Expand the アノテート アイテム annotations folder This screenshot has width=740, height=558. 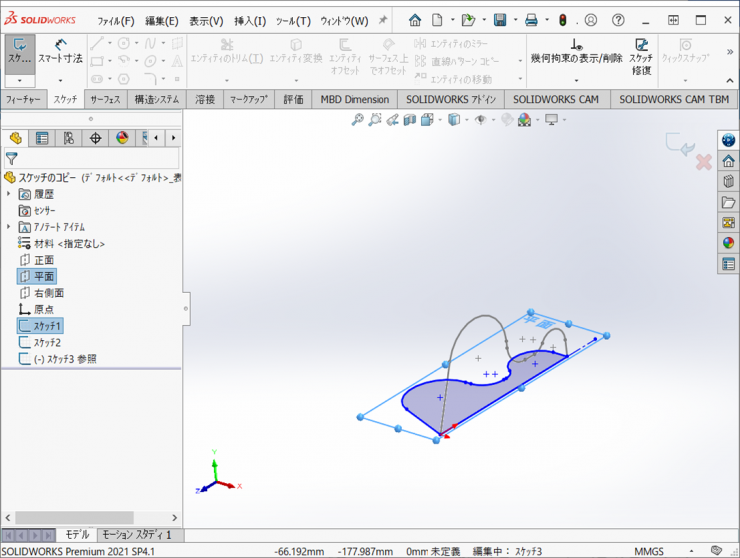(9, 227)
